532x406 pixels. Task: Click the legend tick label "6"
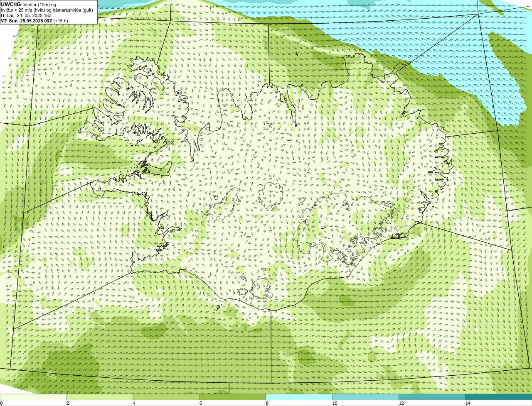(200, 403)
